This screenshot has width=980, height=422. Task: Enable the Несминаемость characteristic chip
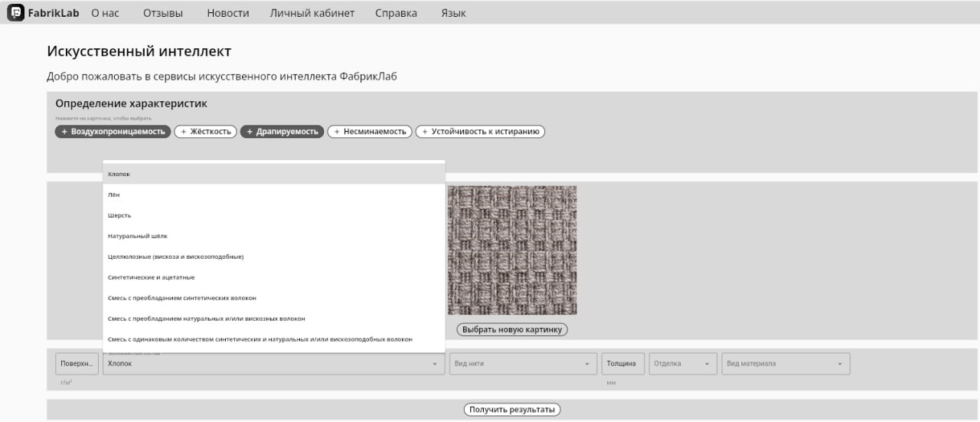tap(370, 132)
